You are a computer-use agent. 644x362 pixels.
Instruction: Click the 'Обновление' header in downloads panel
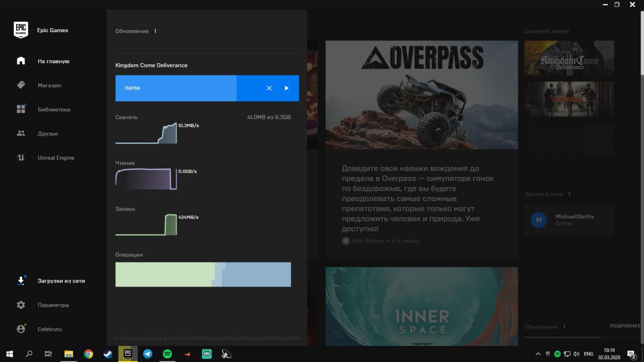click(x=132, y=31)
